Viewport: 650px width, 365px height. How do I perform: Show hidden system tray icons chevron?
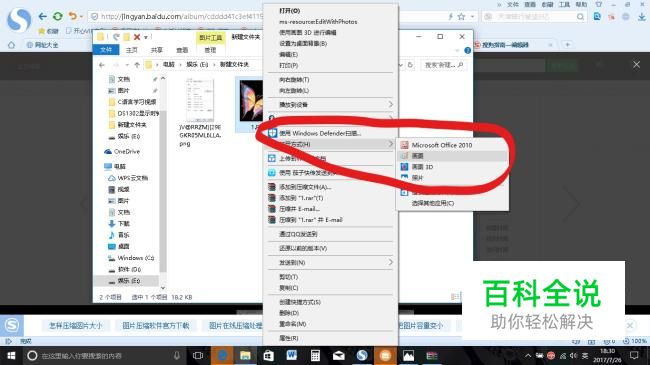click(528, 355)
